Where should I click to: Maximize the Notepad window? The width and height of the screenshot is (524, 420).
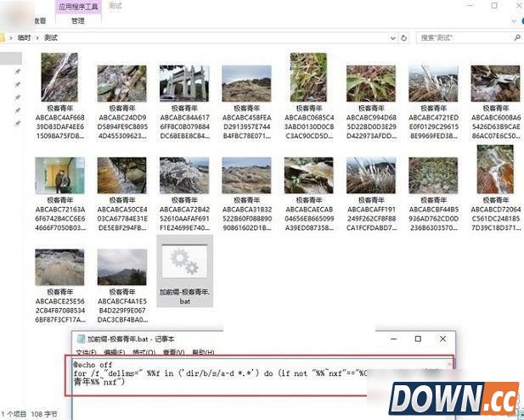(418, 339)
